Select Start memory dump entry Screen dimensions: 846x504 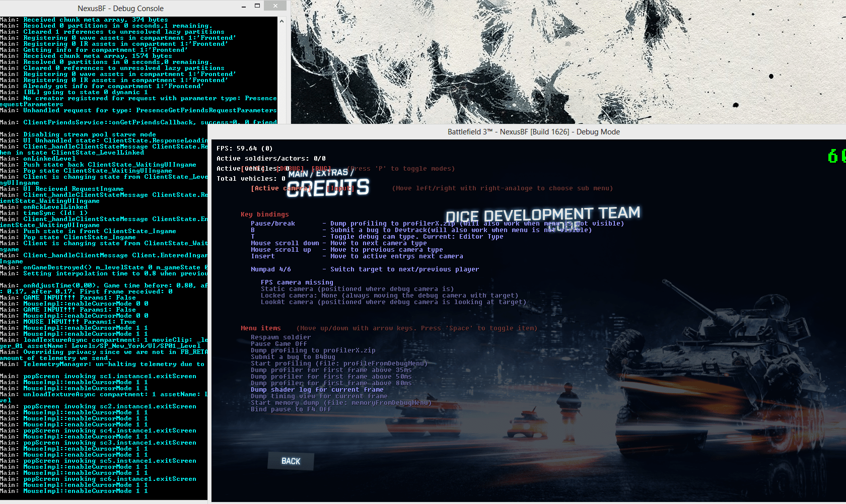tap(341, 403)
